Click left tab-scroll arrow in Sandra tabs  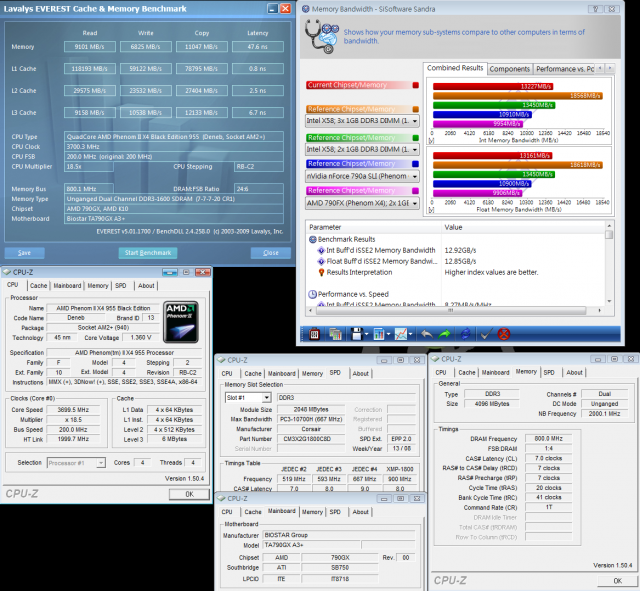(x=600, y=68)
